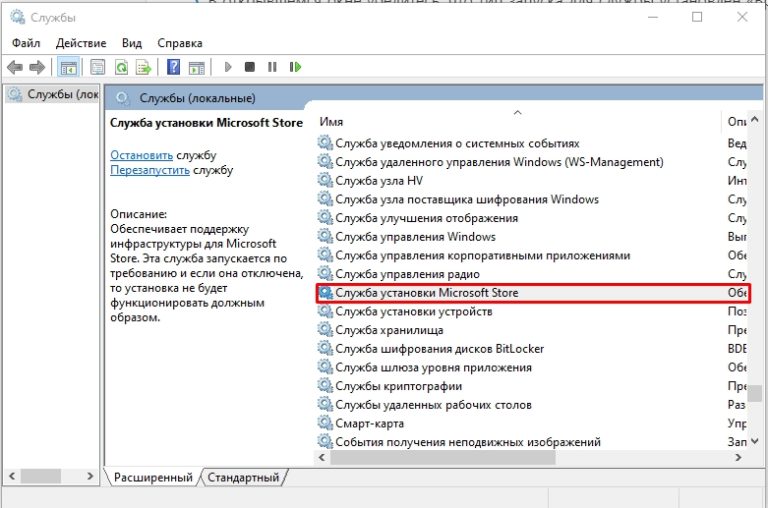Open the Файл menu

pos(26,43)
